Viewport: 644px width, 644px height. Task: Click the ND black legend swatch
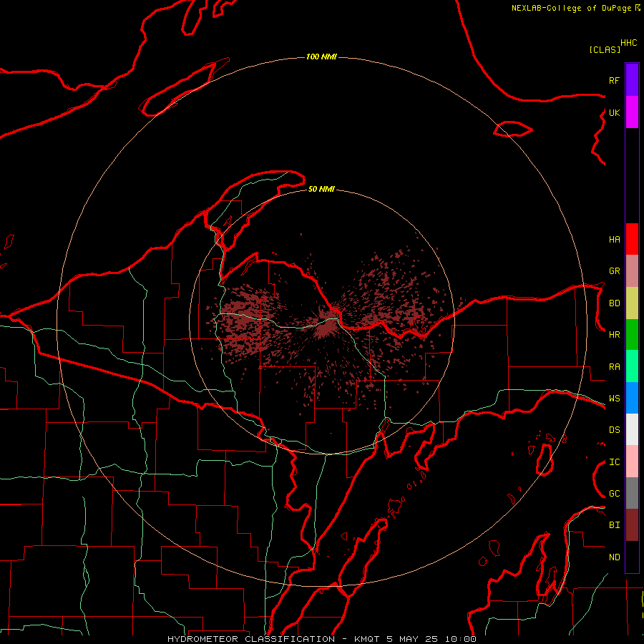632,557
